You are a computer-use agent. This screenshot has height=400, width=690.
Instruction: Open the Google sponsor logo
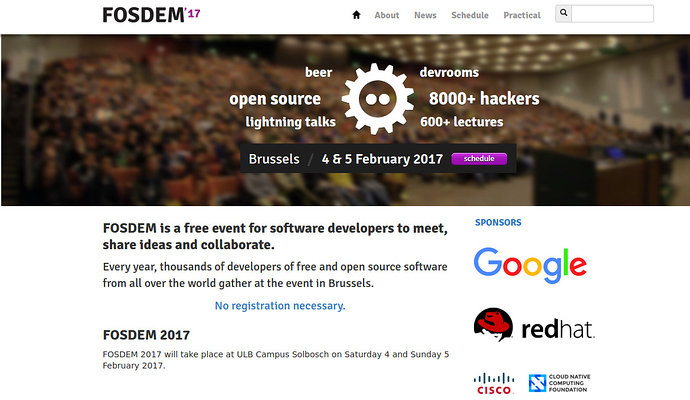[x=530, y=265]
